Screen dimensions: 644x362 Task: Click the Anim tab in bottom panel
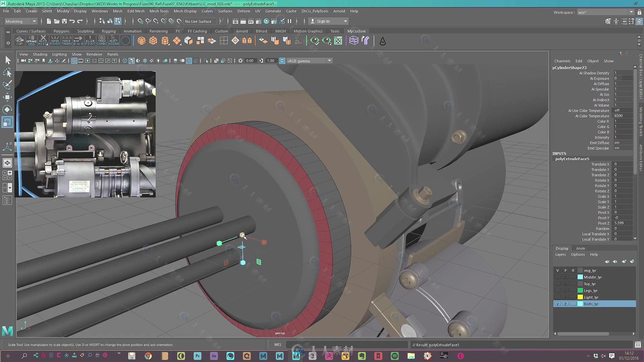click(x=579, y=247)
